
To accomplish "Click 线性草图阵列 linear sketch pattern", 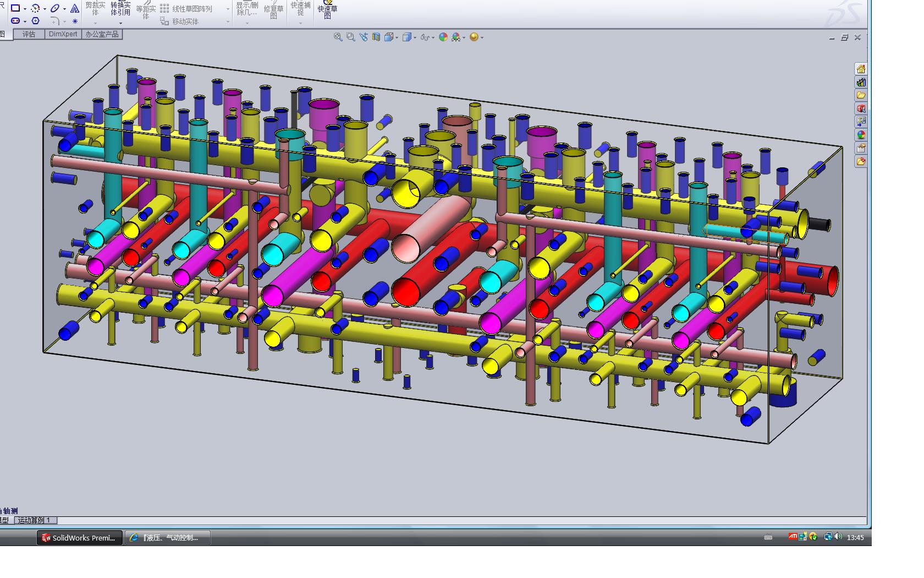I will [x=185, y=9].
